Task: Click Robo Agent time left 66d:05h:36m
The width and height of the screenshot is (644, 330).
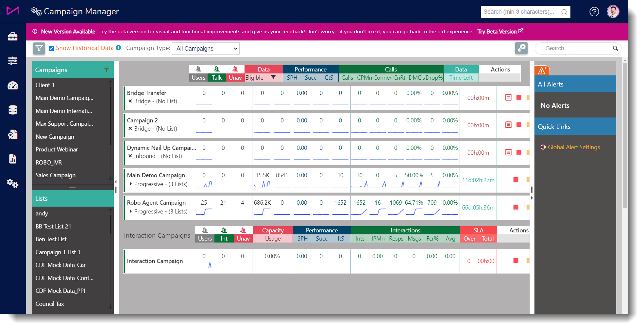Action: coord(478,207)
